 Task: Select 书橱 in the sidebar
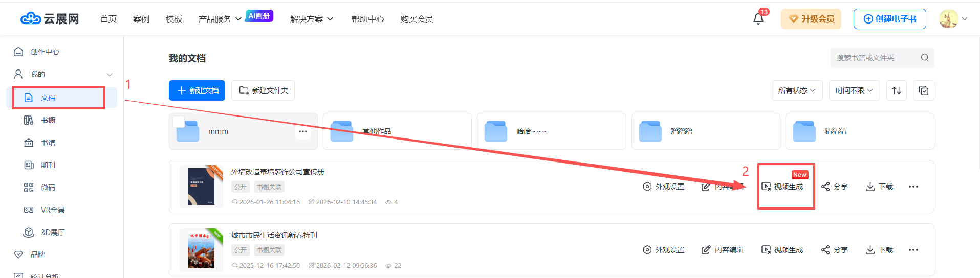coord(48,120)
